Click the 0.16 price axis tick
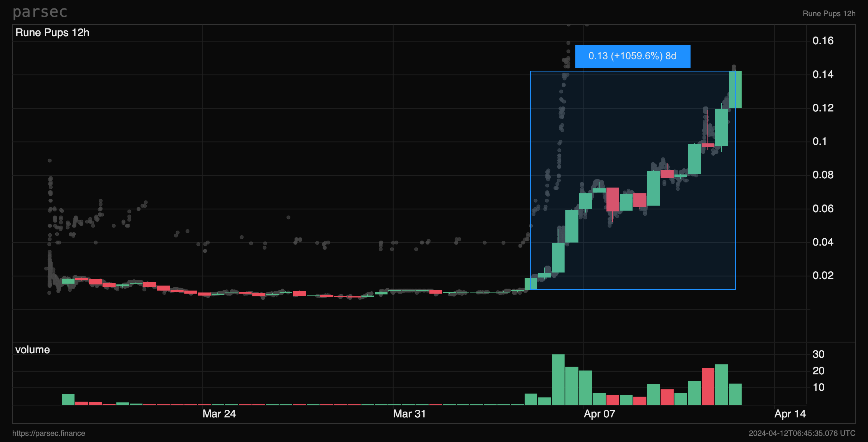Viewport: 868px width, 442px height. pyautogui.click(x=823, y=41)
